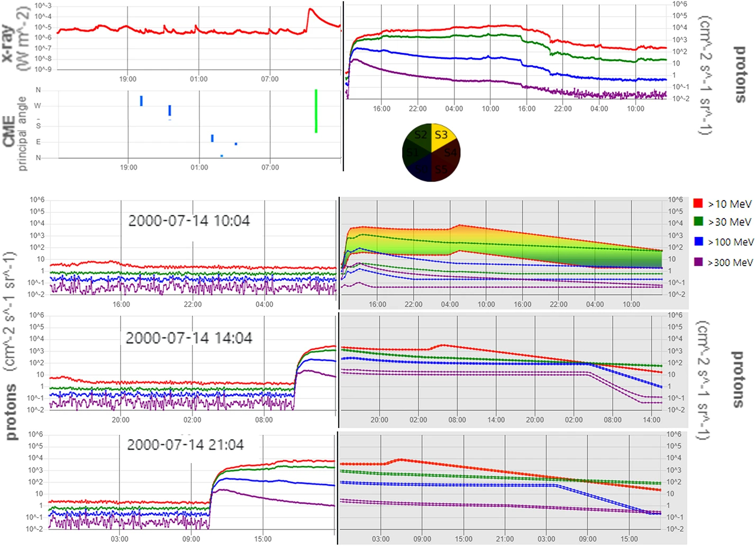This screenshot has width=756, height=546.
Task: Click the blue CME marker nearest the W label
Action: 141,101
